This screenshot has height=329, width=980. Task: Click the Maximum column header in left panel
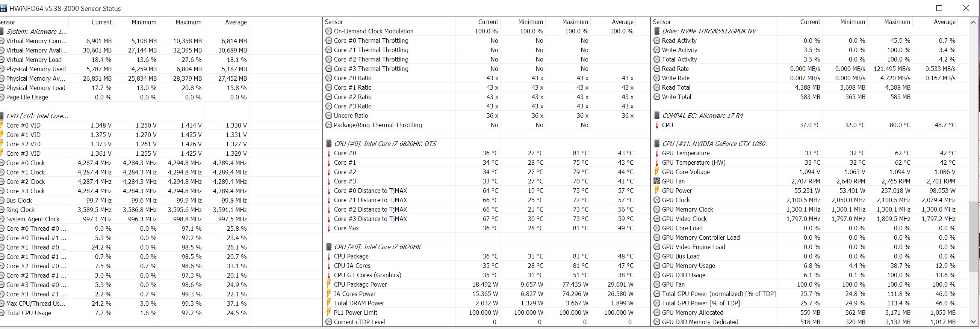click(x=188, y=22)
